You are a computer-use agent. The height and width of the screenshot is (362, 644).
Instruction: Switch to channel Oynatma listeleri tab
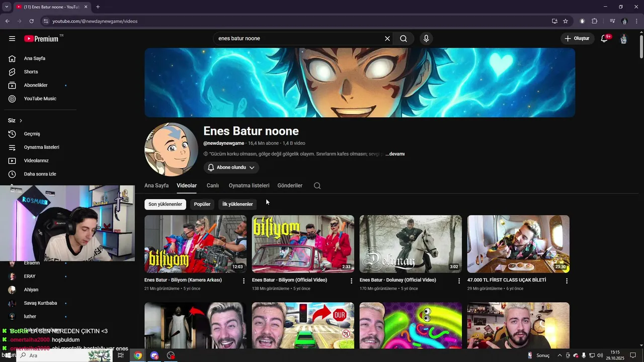(x=249, y=186)
